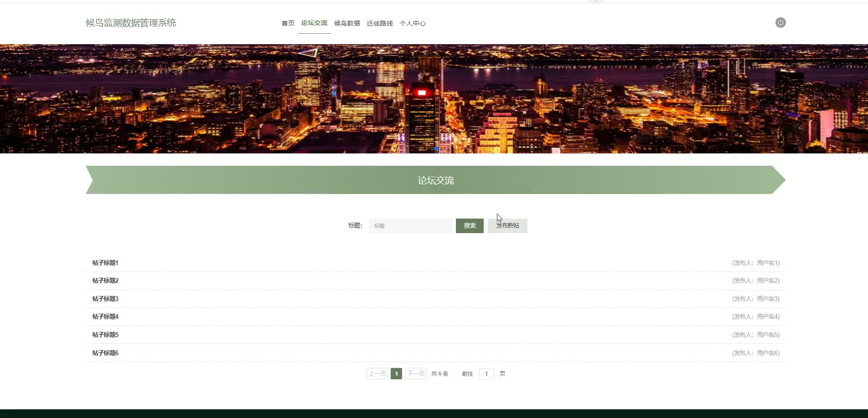The height and width of the screenshot is (418, 868).
Task: Open post 帖子标题1
Action: click(x=105, y=263)
